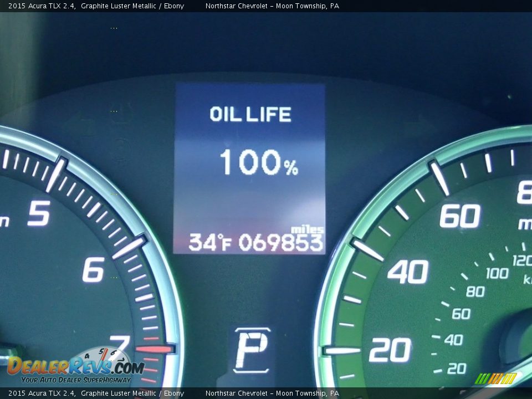The width and height of the screenshot is (532, 399).
Task: Click the 'miles' unit label above odometer
Action: (307, 229)
